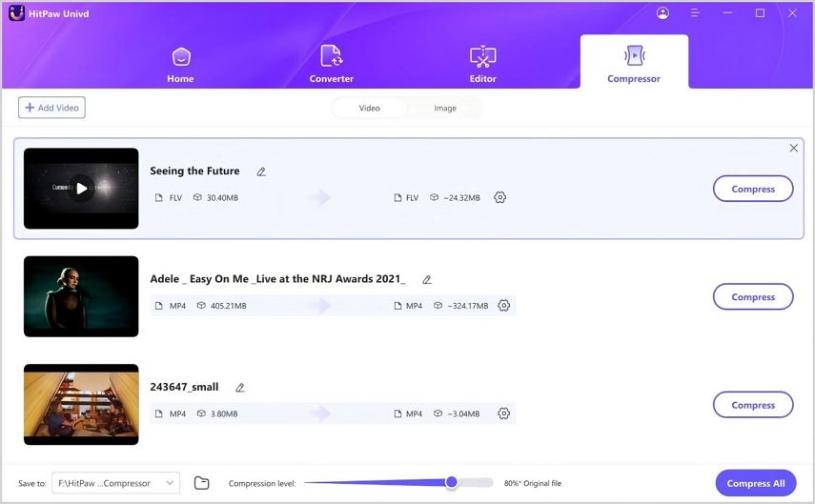Adjust the Compression level slider handle
The width and height of the screenshot is (815, 504).
pyautogui.click(x=451, y=482)
